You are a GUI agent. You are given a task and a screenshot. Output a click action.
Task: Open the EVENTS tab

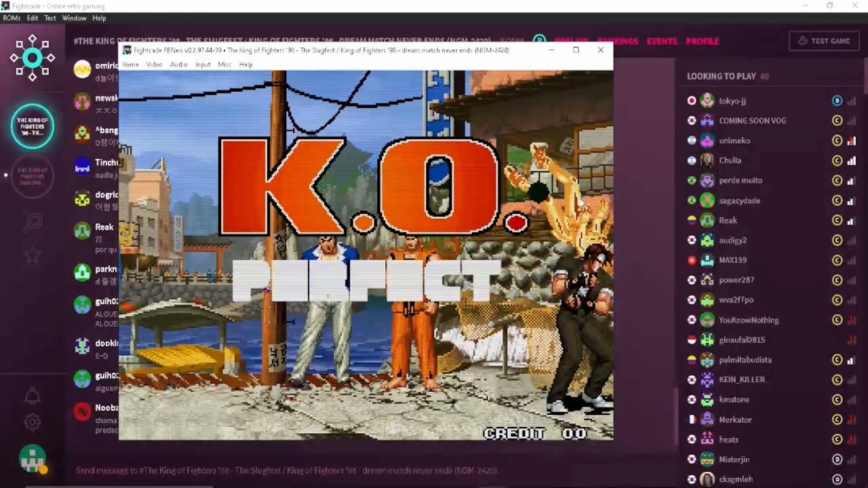coord(662,41)
